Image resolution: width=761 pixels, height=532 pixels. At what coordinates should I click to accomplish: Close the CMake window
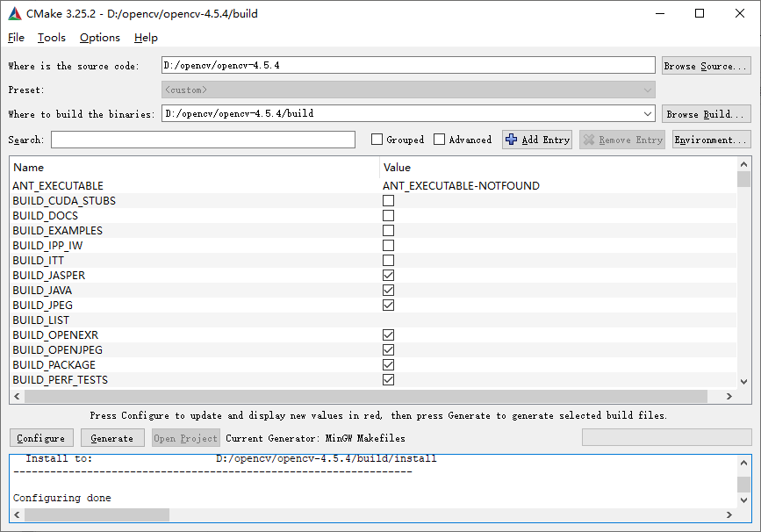click(740, 13)
